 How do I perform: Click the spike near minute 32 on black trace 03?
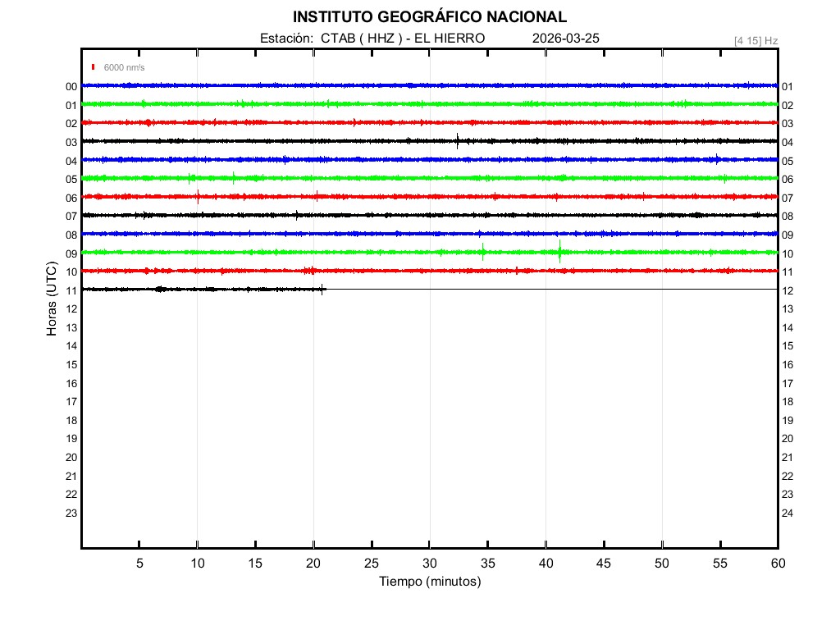click(x=458, y=140)
